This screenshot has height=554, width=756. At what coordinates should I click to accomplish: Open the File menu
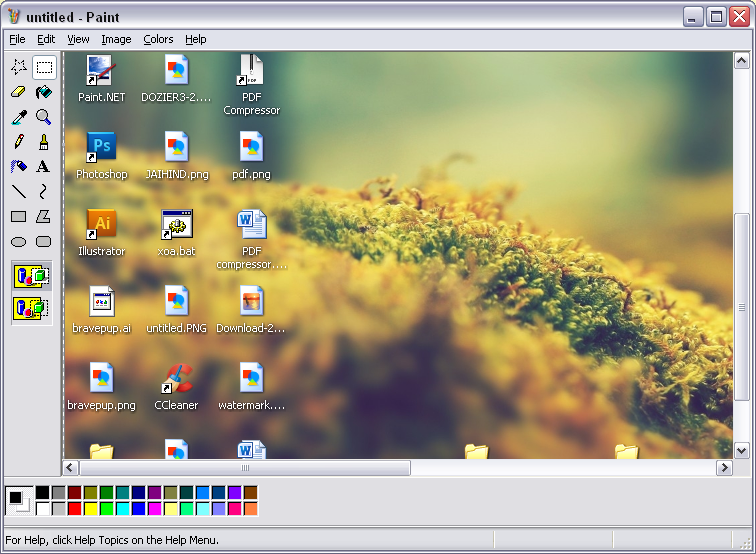[17, 39]
